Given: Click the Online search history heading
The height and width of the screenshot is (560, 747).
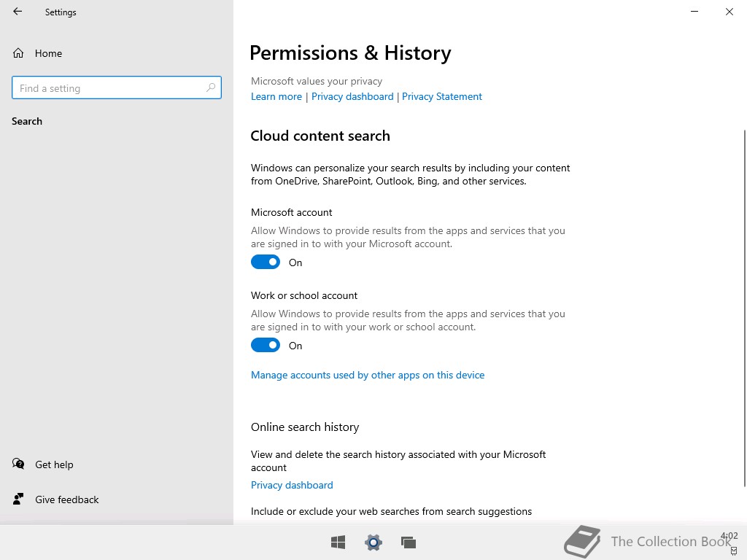Looking at the screenshot, I should 305,427.
